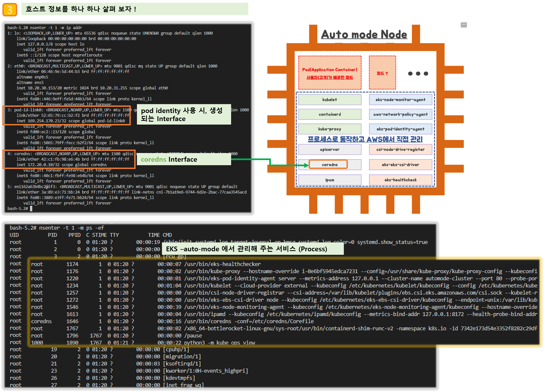544x392 pixels.
Task: Click the pod-id-link0 highlighted terminal block
Action: (x=67, y=115)
